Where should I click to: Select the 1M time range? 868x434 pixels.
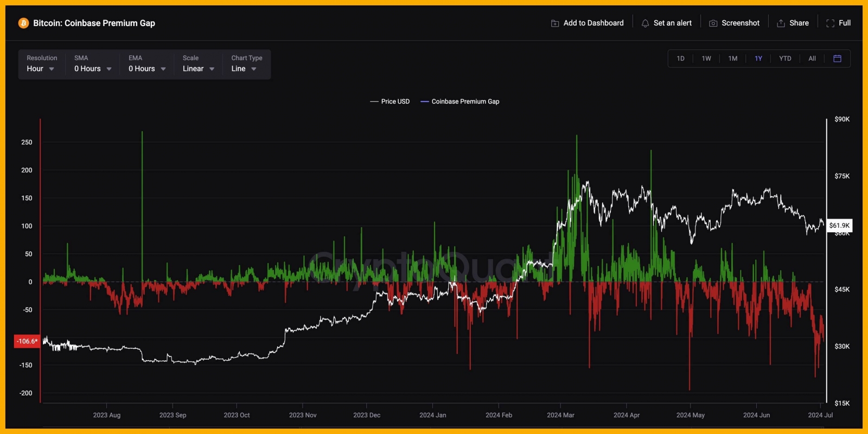pos(733,59)
